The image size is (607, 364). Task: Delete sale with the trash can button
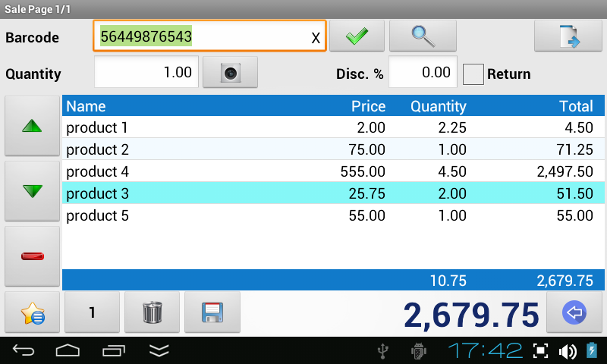pos(153,312)
